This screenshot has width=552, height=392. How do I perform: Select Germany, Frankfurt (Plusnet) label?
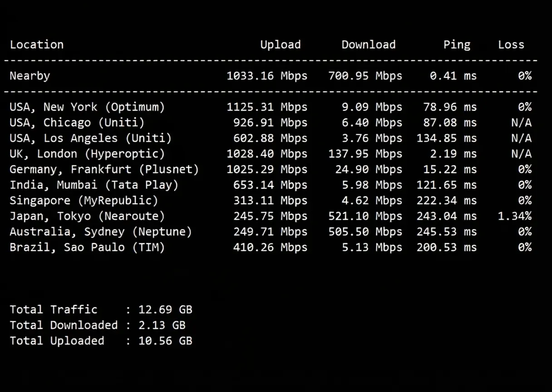(x=104, y=169)
